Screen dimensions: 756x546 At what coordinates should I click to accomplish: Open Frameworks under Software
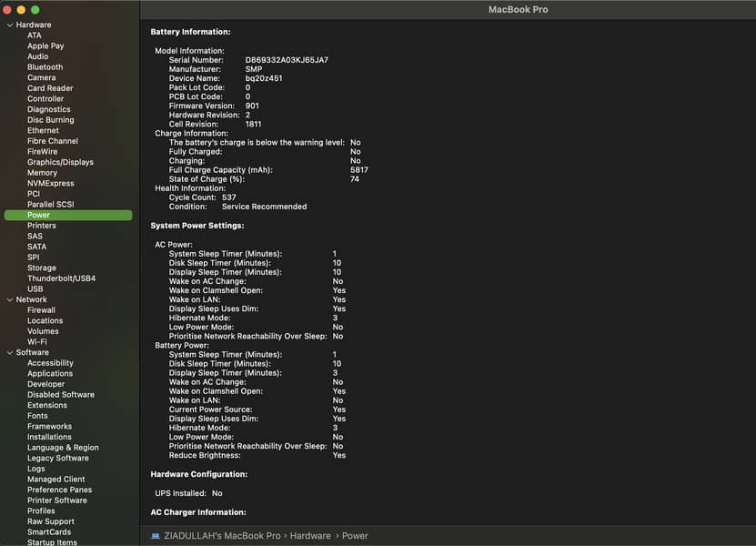49,428
